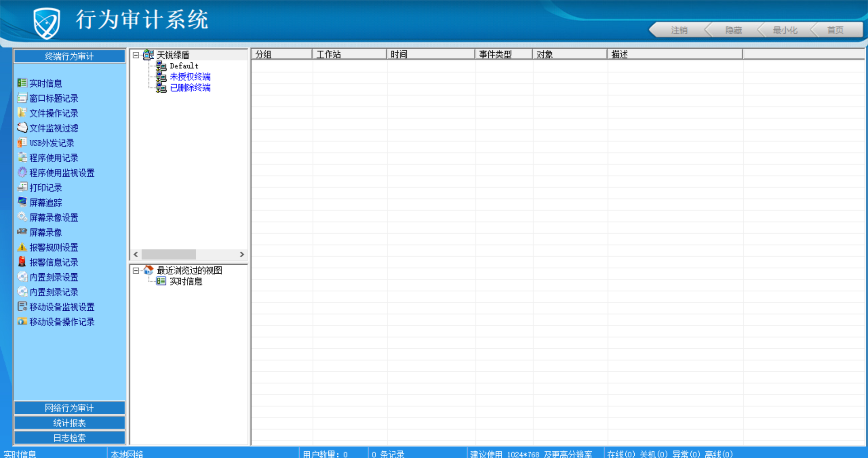
Task: Open the 日志检索 panel tab
Action: click(70, 438)
